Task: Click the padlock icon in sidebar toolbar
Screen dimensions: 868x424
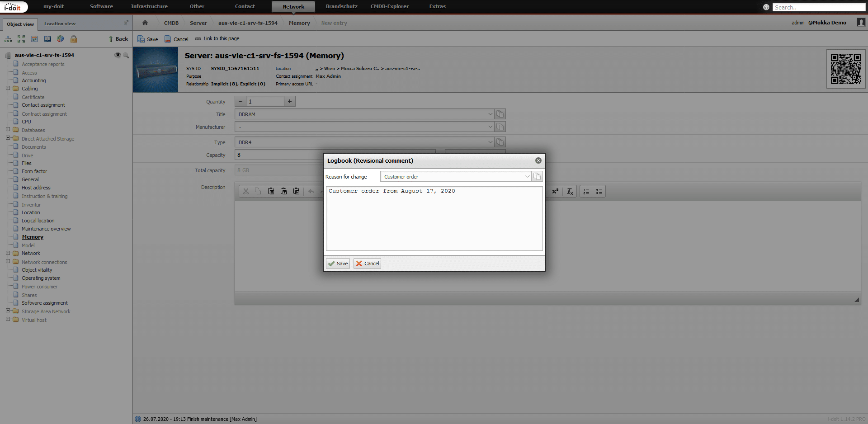Action: 74,39
